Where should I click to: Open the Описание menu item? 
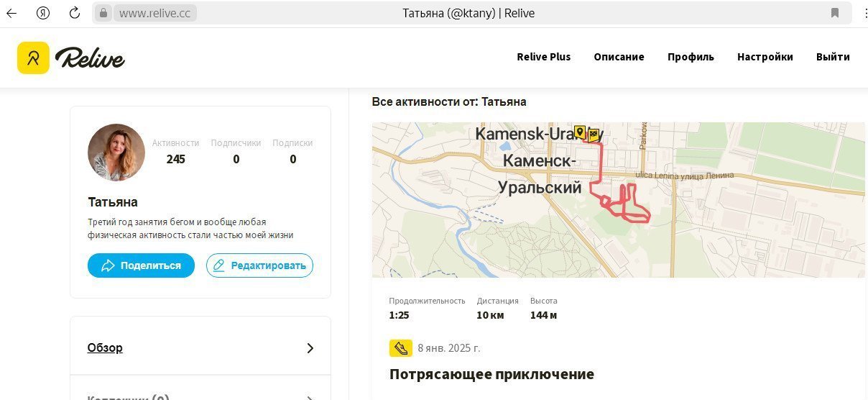[x=619, y=57]
